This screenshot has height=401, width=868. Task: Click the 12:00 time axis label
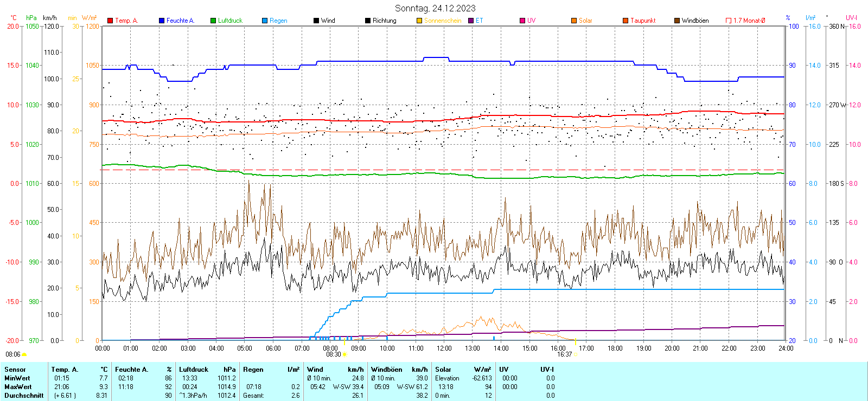tap(444, 348)
